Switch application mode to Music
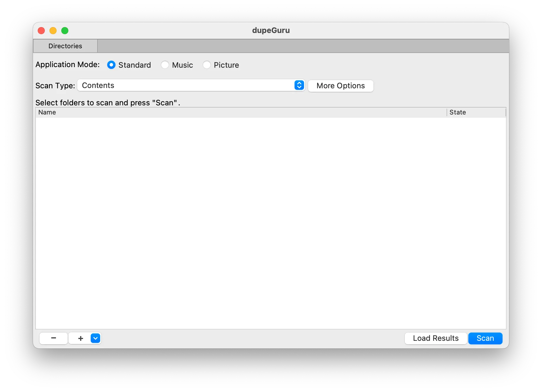542x392 pixels. click(165, 65)
